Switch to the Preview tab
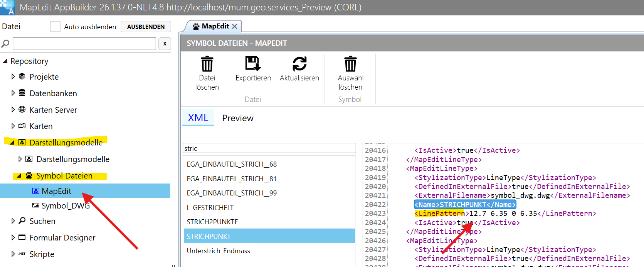644x267 pixels. pos(238,118)
